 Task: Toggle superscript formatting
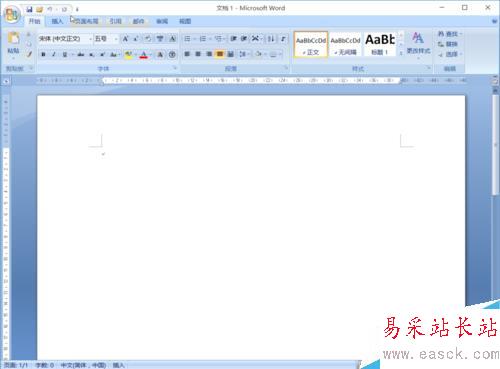103,54
